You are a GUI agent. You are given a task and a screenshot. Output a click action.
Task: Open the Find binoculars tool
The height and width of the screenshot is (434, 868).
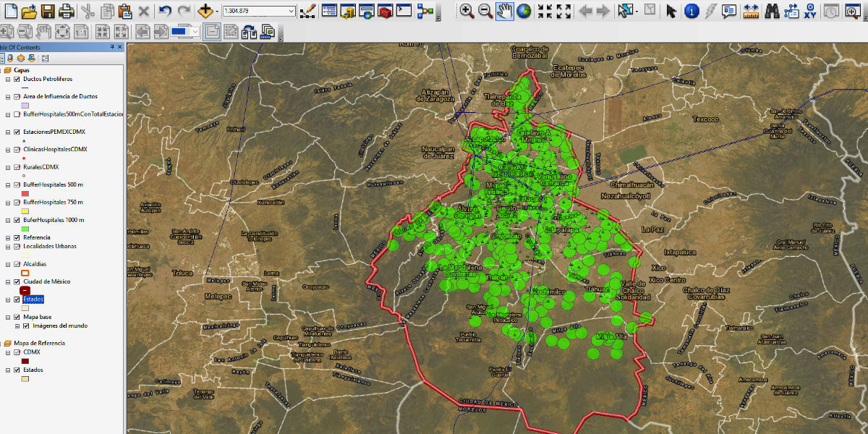click(x=773, y=11)
